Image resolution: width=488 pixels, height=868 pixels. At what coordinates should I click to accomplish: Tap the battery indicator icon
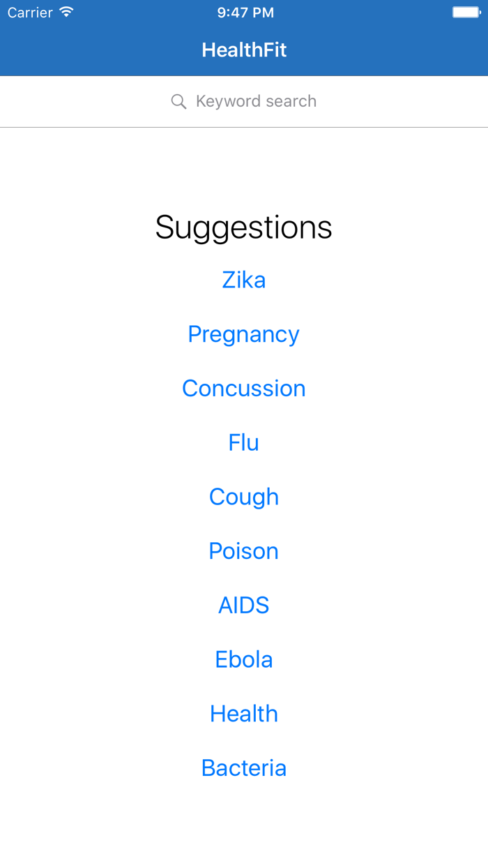[x=465, y=13]
